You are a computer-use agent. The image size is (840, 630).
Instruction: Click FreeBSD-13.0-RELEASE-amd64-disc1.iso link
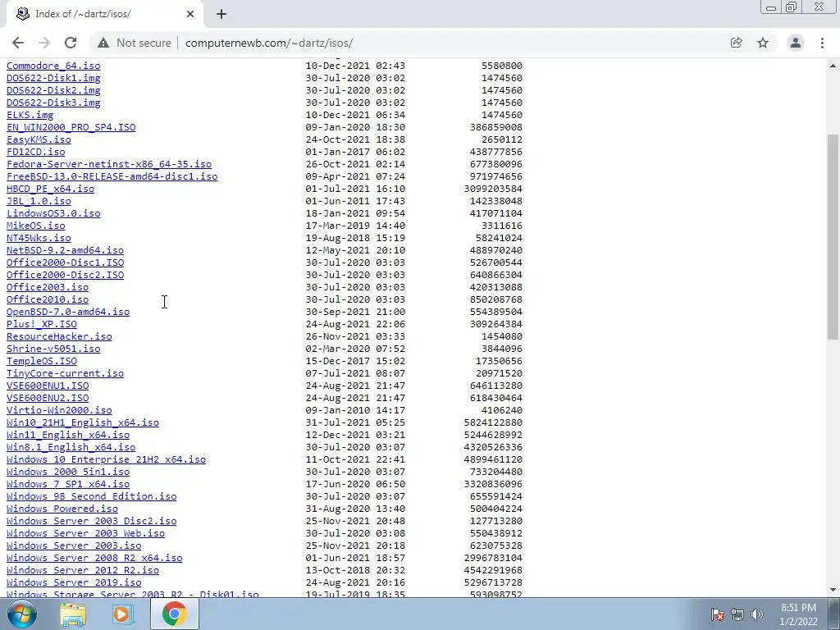112,176
